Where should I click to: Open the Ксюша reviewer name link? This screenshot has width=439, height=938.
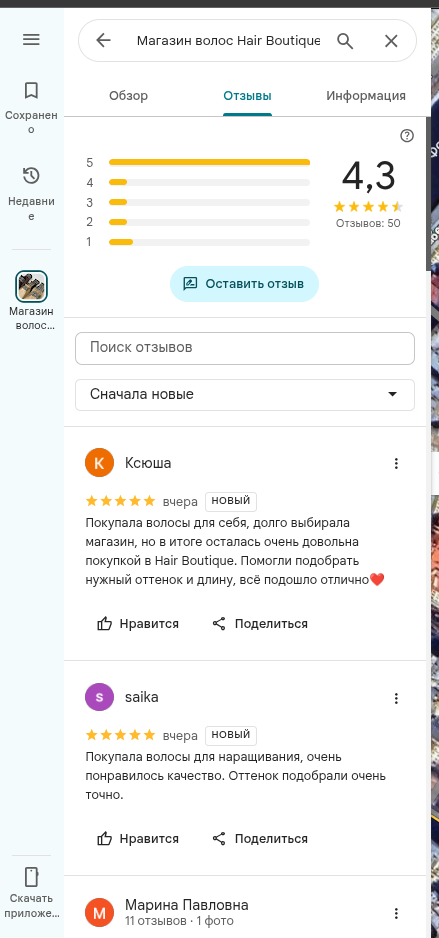click(x=148, y=463)
